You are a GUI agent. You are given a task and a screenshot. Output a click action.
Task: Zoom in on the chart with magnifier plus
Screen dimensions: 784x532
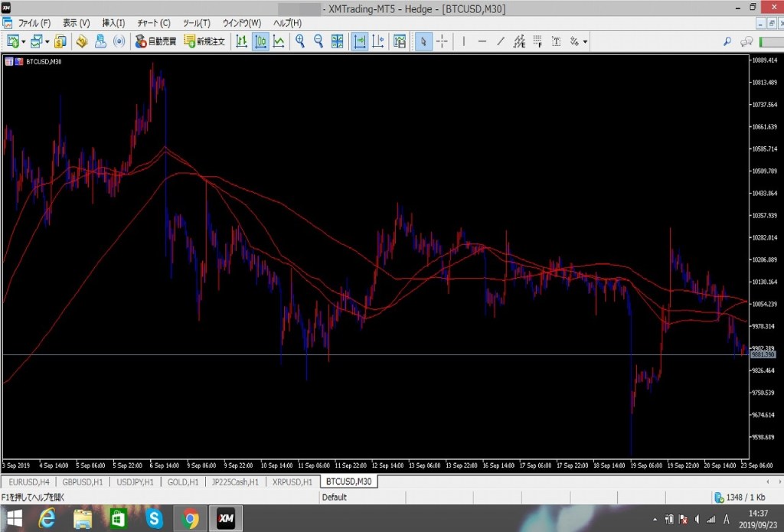click(x=300, y=41)
